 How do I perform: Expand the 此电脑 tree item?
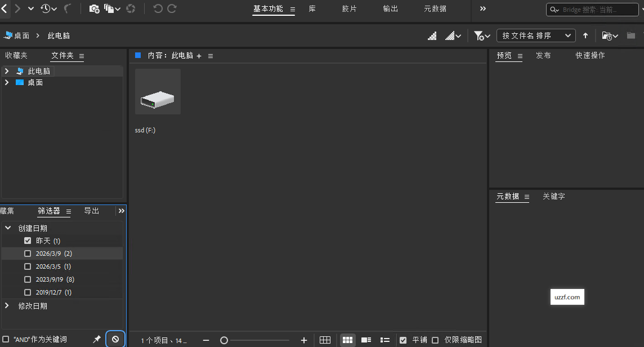tap(7, 70)
